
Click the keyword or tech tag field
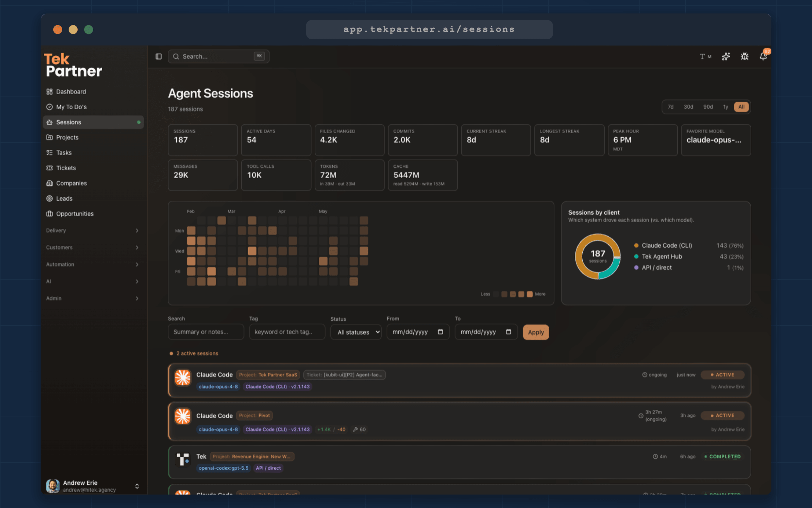(x=287, y=332)
